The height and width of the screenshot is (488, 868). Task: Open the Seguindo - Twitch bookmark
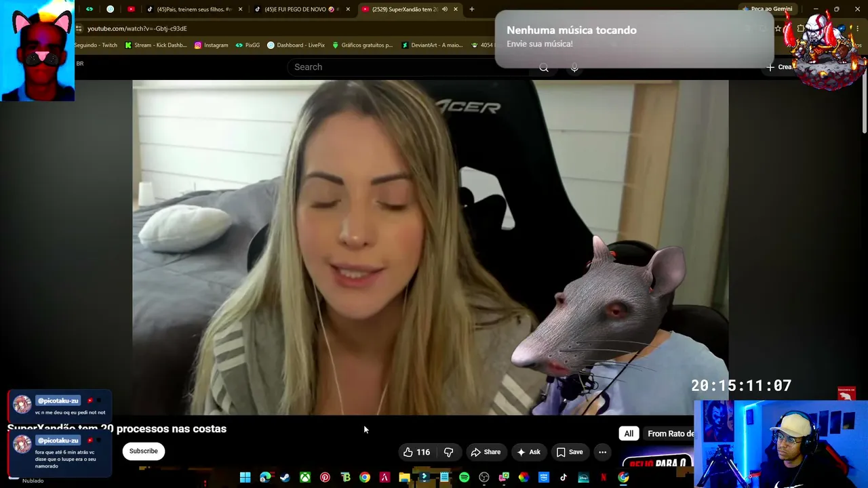[x=96, y=45]
